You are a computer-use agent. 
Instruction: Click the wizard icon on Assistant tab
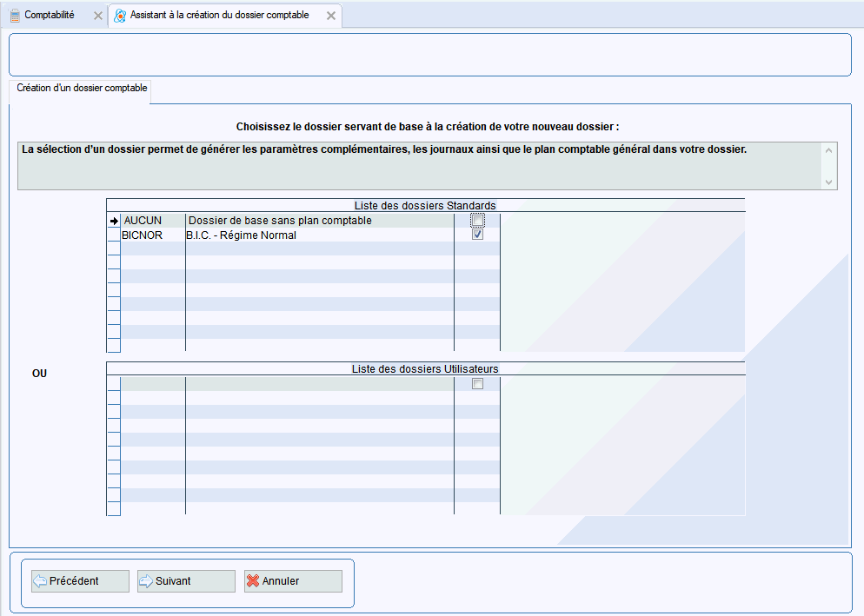[x=120, y=16]
